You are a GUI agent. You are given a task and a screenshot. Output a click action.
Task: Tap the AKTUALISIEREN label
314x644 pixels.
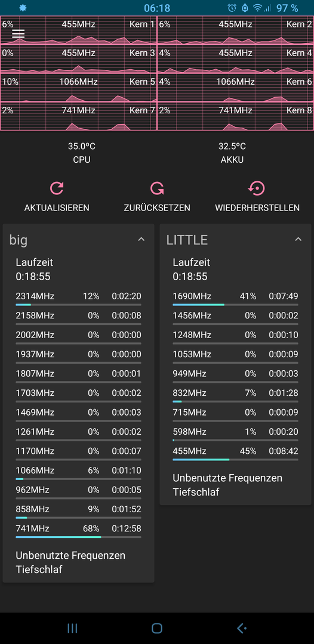point(57,208)
